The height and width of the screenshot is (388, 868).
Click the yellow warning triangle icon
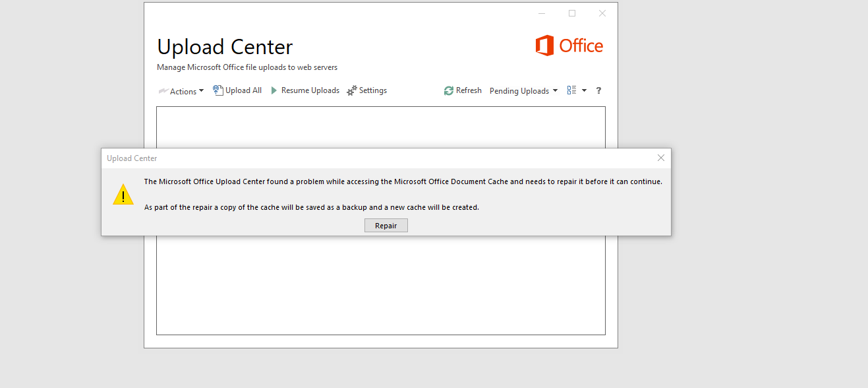tap(123, 195)
